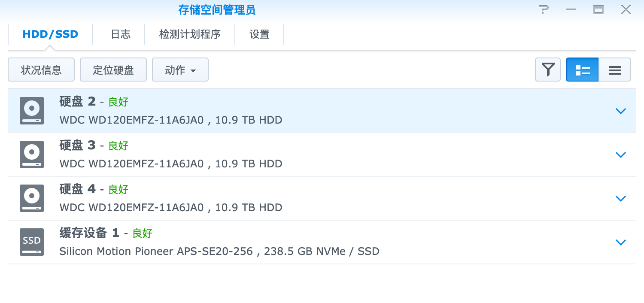Click the hard disk icon for 硬盘 2
The image size is (644, 303).
[x=31, y=111]
